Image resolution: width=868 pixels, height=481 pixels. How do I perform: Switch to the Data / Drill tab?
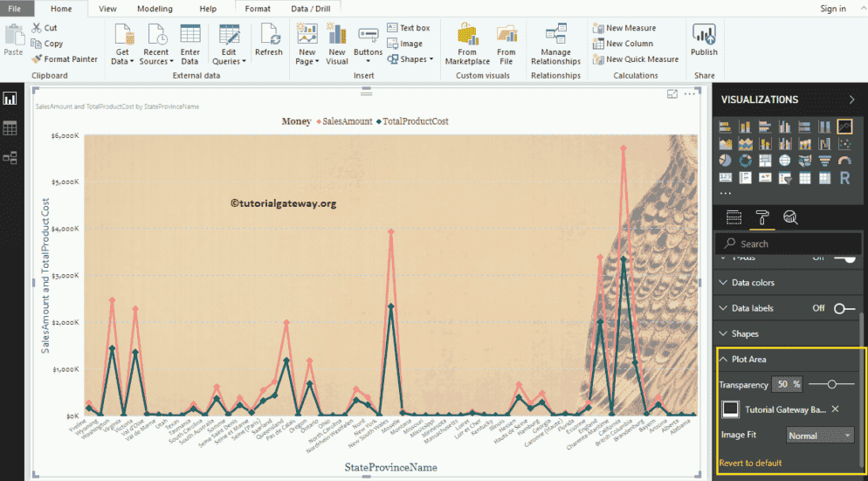tap(311, 9)
